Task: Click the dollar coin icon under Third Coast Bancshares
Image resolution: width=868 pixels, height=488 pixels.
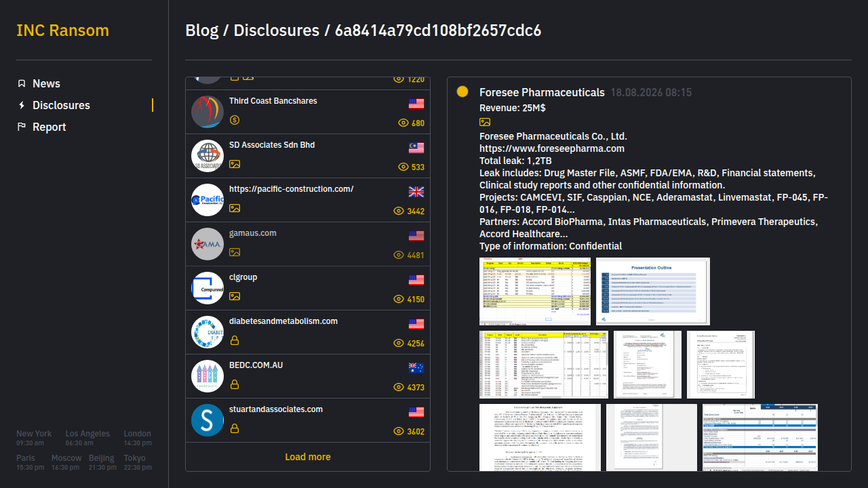Action: pos(235,120)
